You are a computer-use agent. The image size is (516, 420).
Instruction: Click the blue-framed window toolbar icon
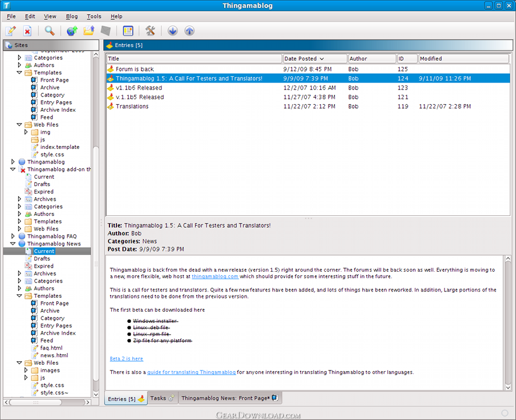(128, 31)
